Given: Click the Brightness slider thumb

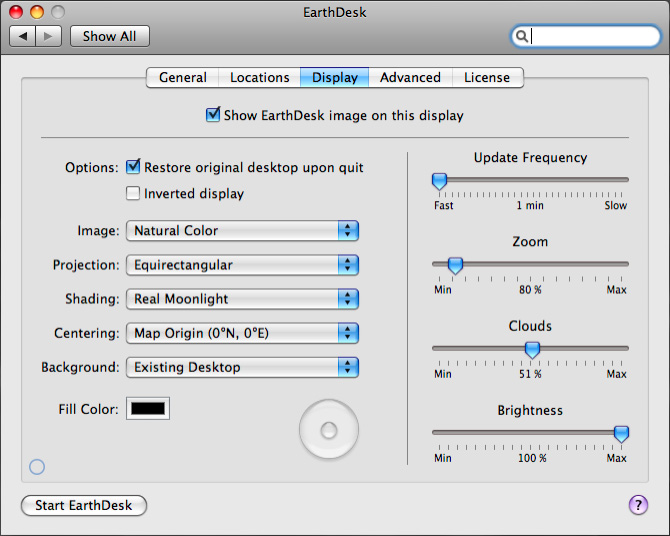Looking at the screenshot, I should tap(621, 434).
